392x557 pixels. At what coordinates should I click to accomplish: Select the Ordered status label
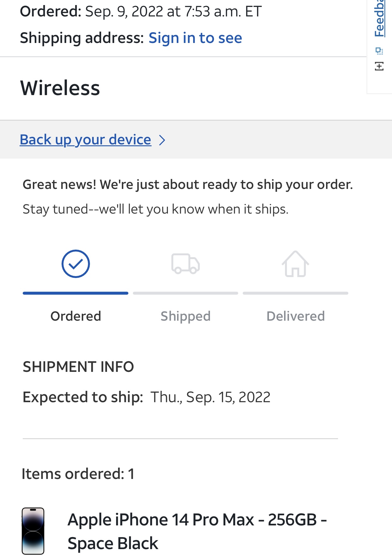(x=76, y=316)
